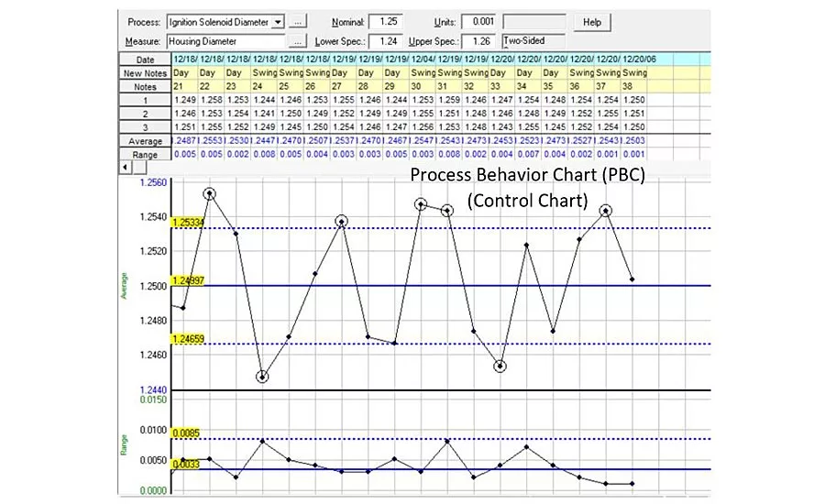Select the Date row header
This screenshot has height=504, width=825.
pos(145,60)
